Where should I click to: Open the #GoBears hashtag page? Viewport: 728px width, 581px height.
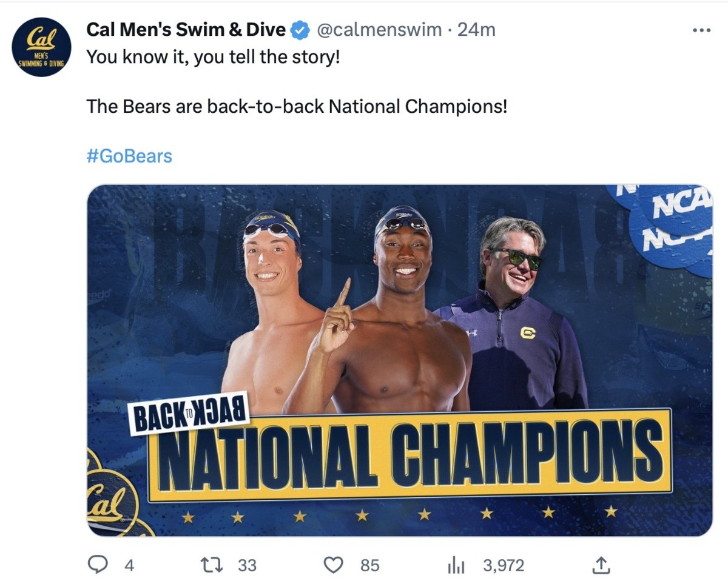coord(129,156)
